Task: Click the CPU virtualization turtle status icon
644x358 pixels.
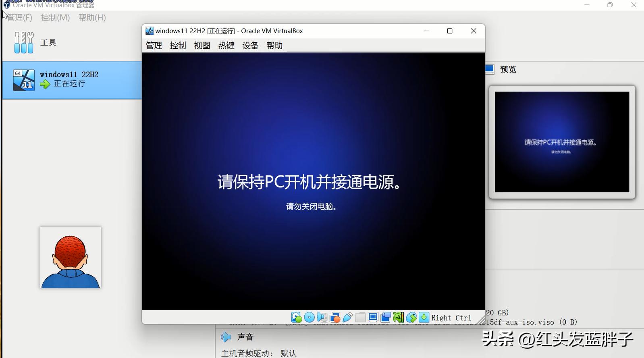Action: (398, 317)
